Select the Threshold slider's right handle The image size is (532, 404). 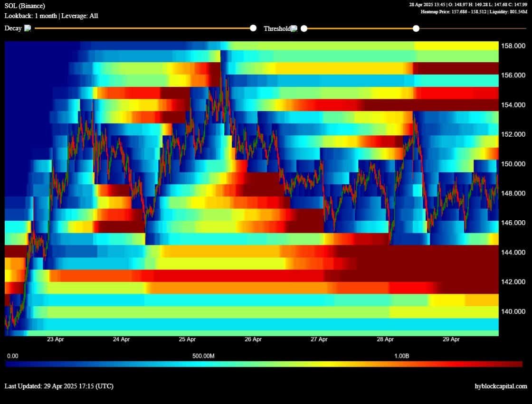(x=416, y=28)
